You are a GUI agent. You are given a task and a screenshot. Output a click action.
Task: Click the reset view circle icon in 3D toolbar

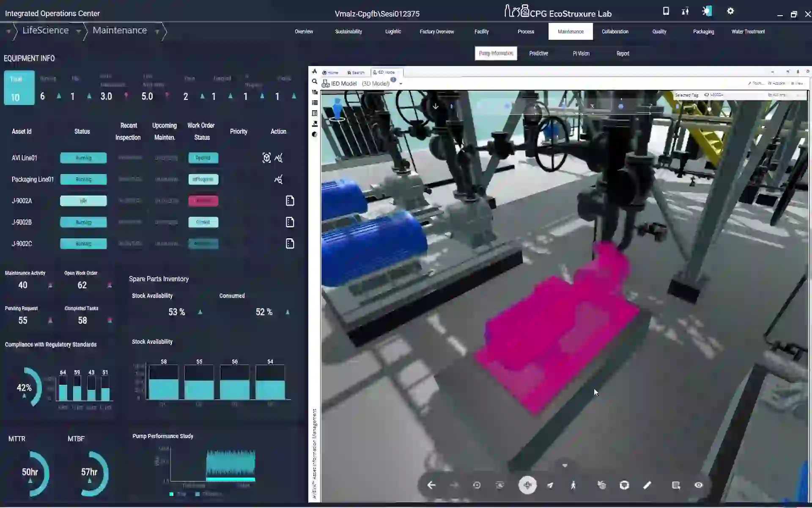click(x=477, y=485)
